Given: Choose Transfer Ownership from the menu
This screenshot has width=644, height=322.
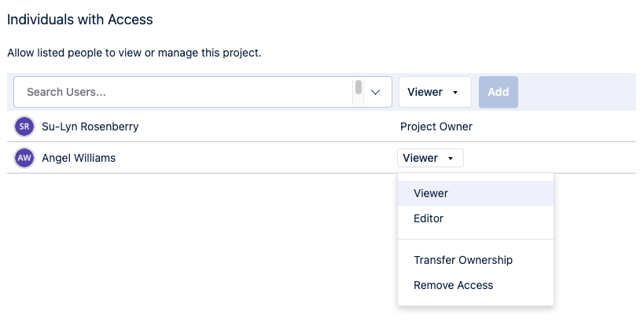Looking at the screenshot, I should pos(463,260).
